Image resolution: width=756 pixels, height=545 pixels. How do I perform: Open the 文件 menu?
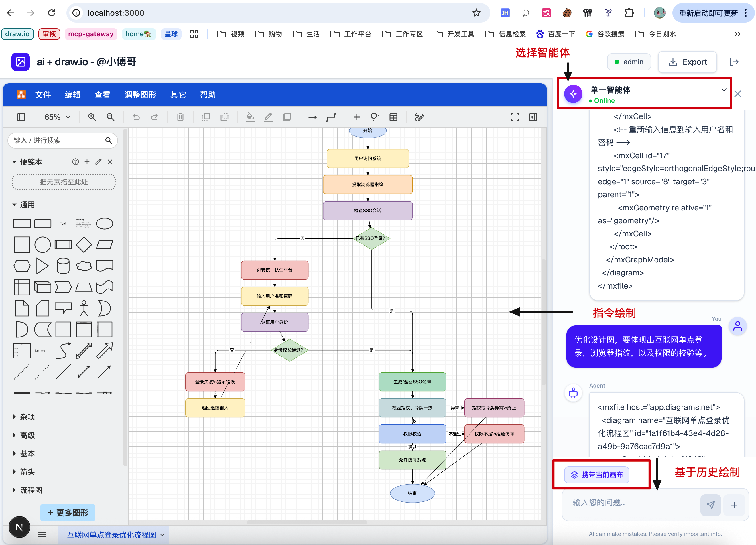pos(43,95)
